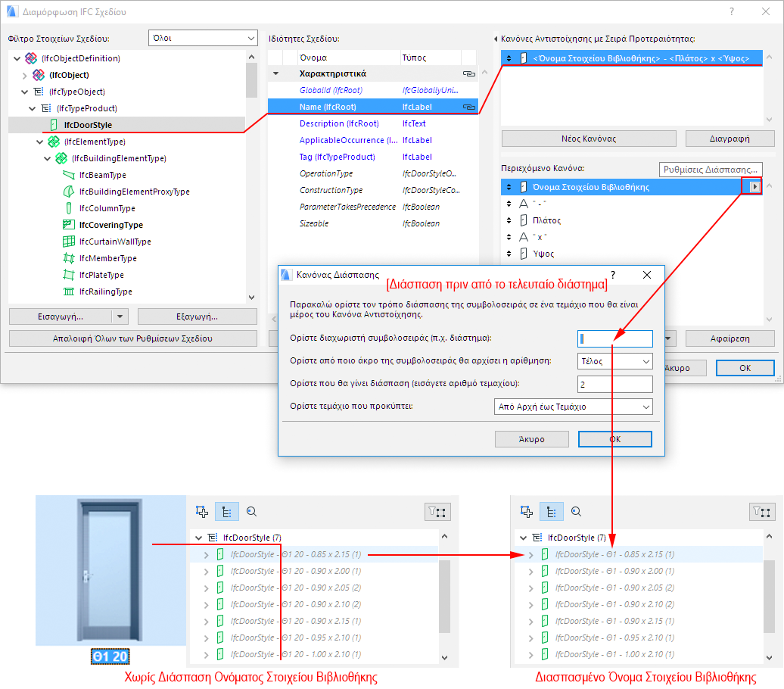Click link icon on Name (IfcRoot) row
The image size is (784, 689).
pyautogui.click(x=468, y=107)
